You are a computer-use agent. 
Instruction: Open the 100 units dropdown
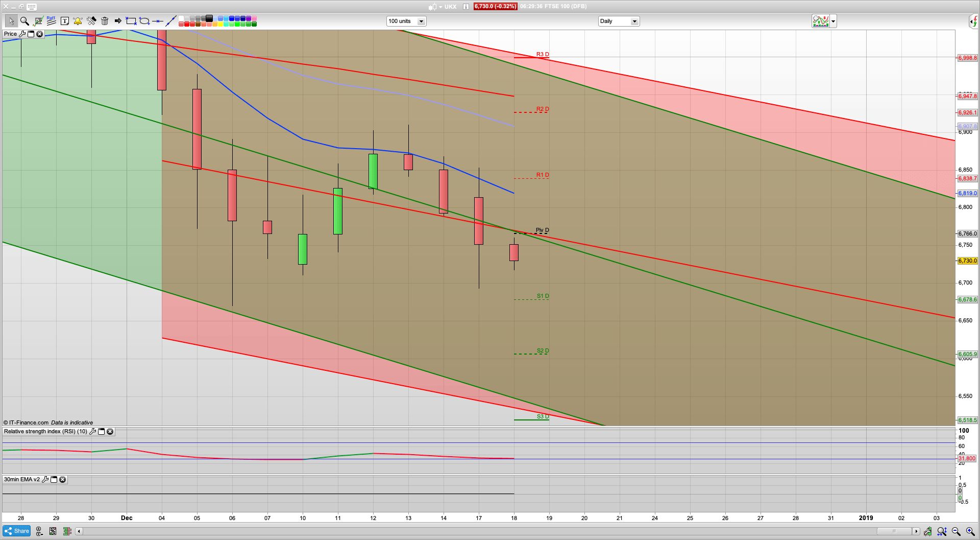pyautogui.click(x=421, y=21)
